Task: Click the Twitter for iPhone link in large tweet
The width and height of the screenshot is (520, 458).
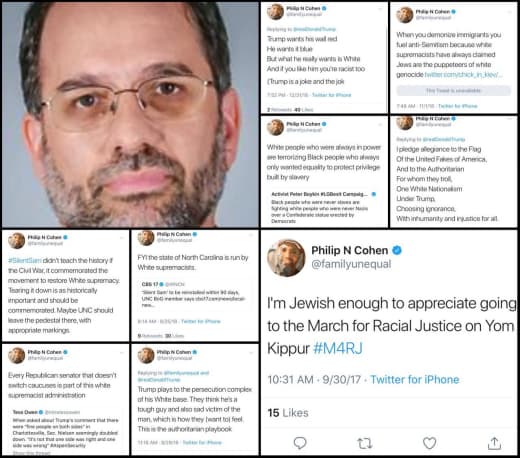Action: 415,379
